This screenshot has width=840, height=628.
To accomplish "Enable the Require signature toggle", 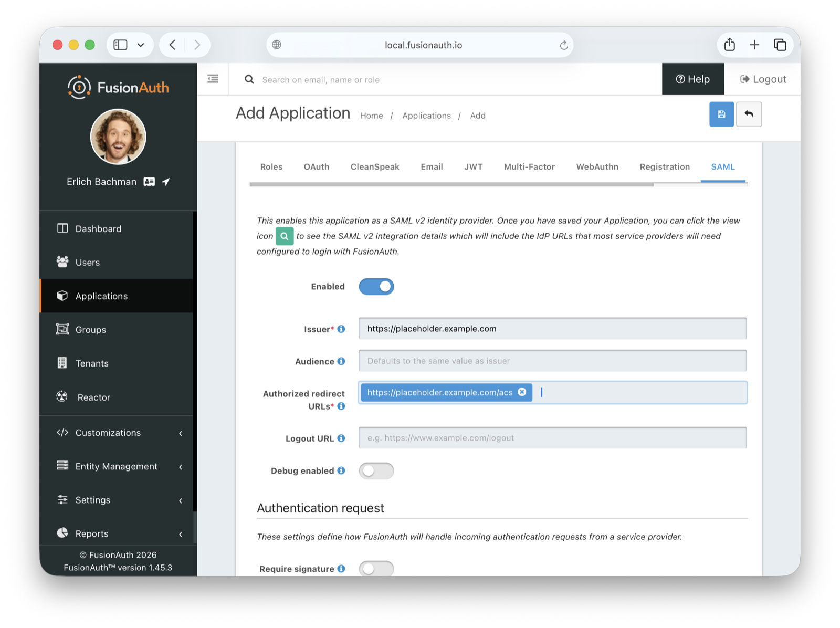I will (376, 568).
